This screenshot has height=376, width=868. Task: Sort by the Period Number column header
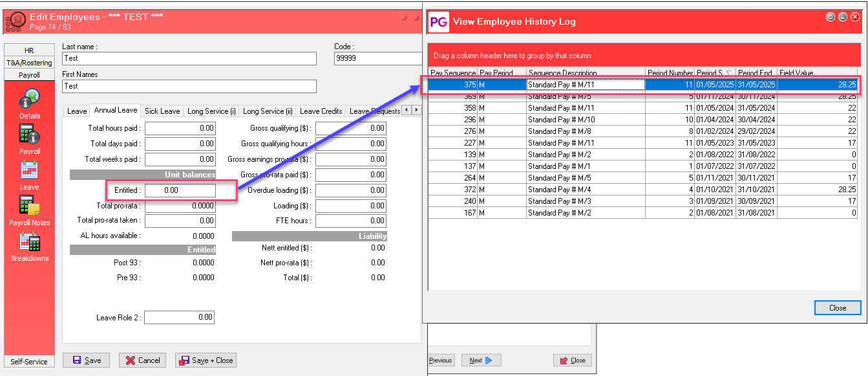click(670, 73)
